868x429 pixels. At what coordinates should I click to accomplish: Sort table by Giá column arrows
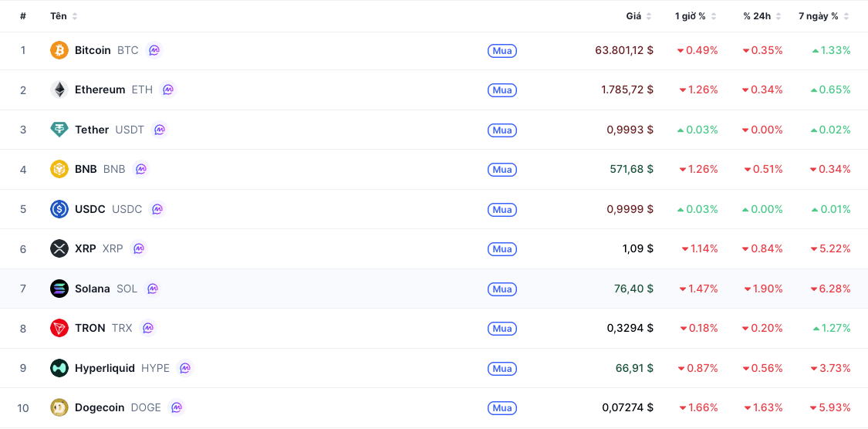coord(649,17)
